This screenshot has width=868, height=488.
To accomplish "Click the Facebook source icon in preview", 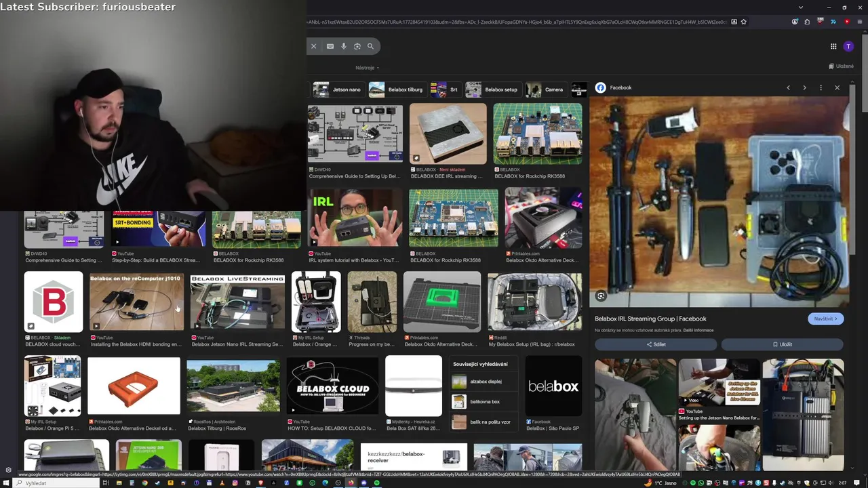I will (x=600, y=87).
